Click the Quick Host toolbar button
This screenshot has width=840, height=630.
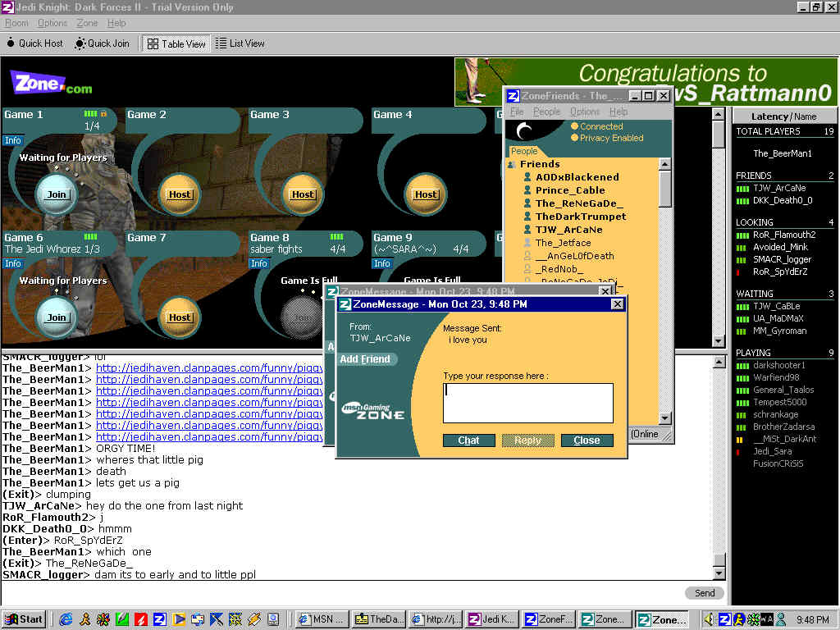coord(34,43)
